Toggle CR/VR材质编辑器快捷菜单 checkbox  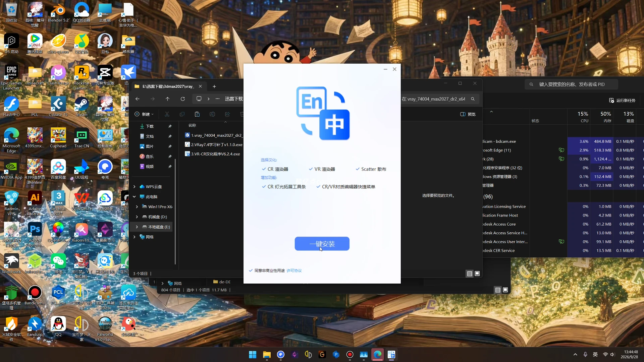(x=318, y=187)
